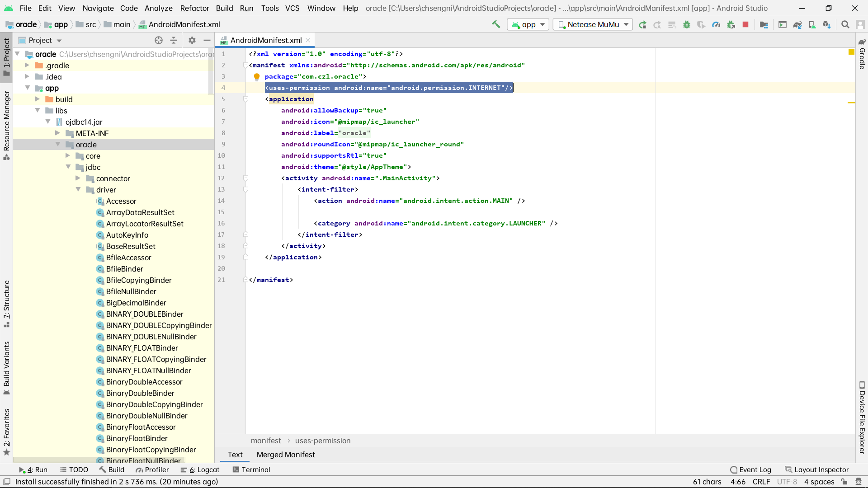Image resolution: width=868 pixels, height=488 pixels.
Task: Open the app run configuration dropdown
Action: pyautogui.click(x=528, y=24)
